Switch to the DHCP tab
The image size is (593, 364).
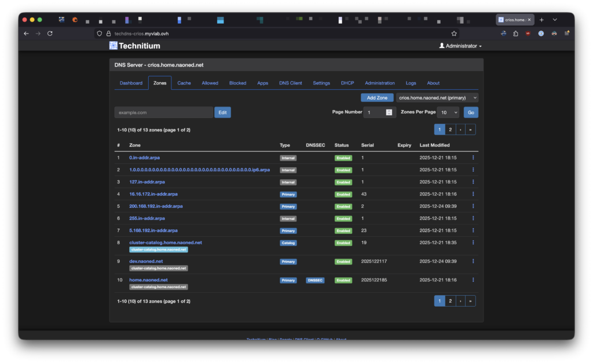[x=347, y=83]
